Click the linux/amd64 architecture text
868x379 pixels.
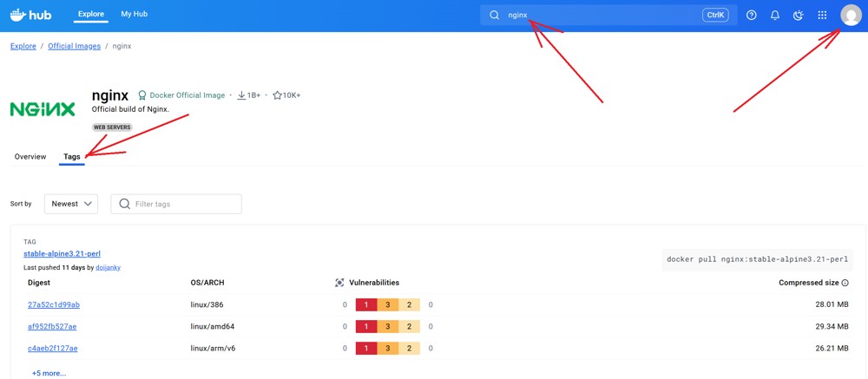pos(213,326)
